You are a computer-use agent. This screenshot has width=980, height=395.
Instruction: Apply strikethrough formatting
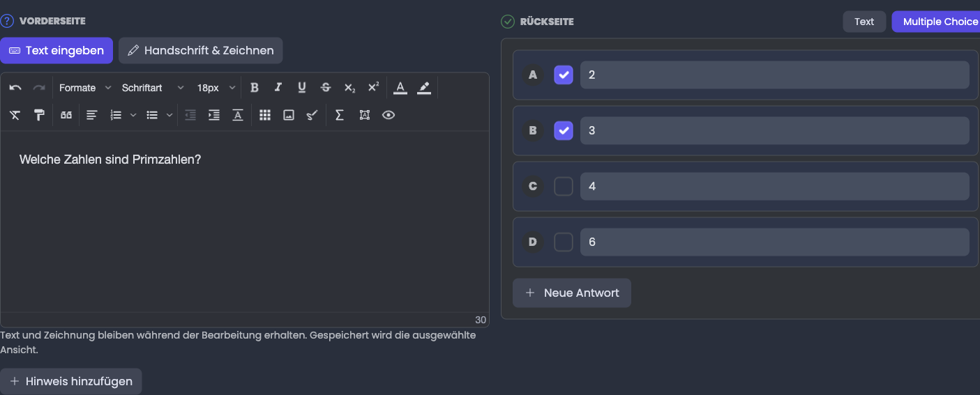tap(326, 88)
